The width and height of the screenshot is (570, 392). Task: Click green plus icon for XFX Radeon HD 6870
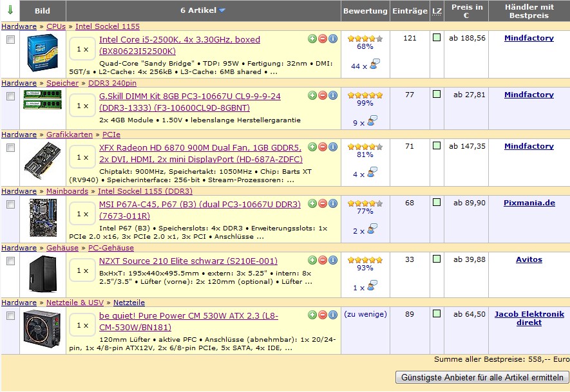pyautogui.click(x=312, y=147)
